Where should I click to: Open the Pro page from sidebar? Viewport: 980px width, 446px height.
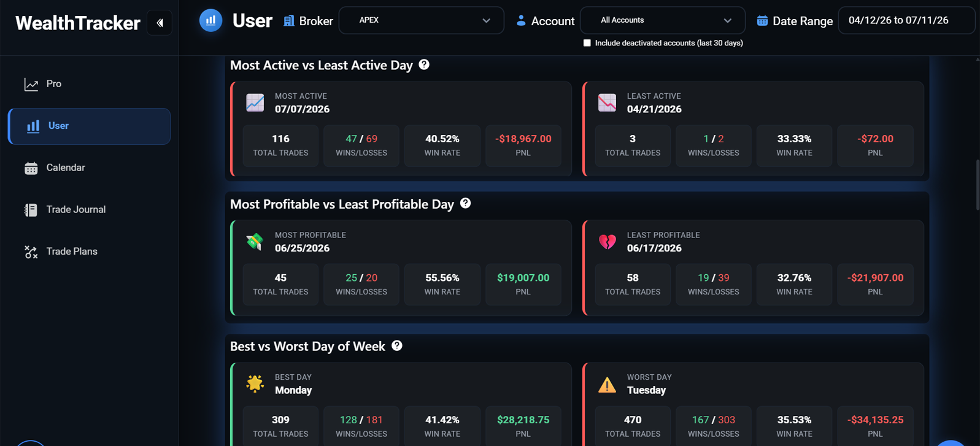(89, 84)
